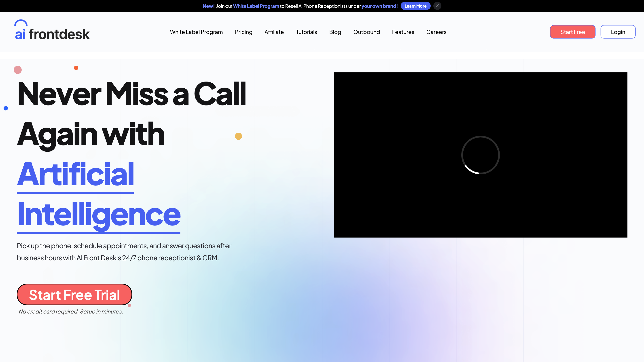Screen dimensions: 644x362
Task: View the Features page
Action: click(403, 32)
